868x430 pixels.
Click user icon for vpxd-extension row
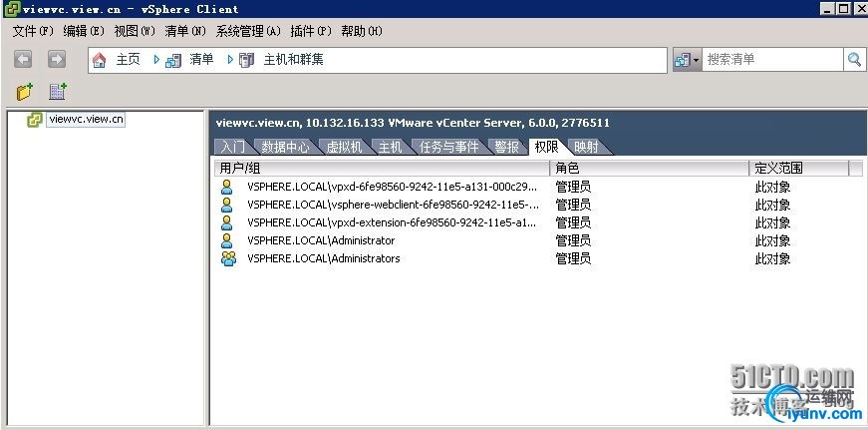click(x=227, y=222)
